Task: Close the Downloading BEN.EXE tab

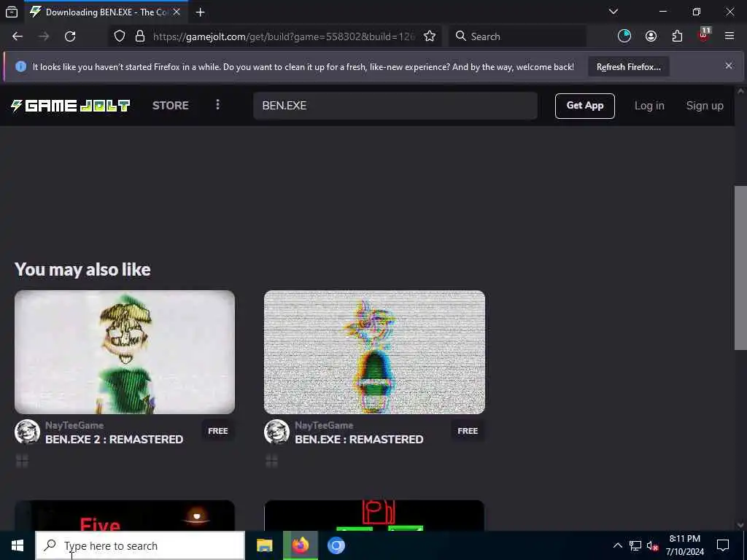Action: [x=177, y=12]
